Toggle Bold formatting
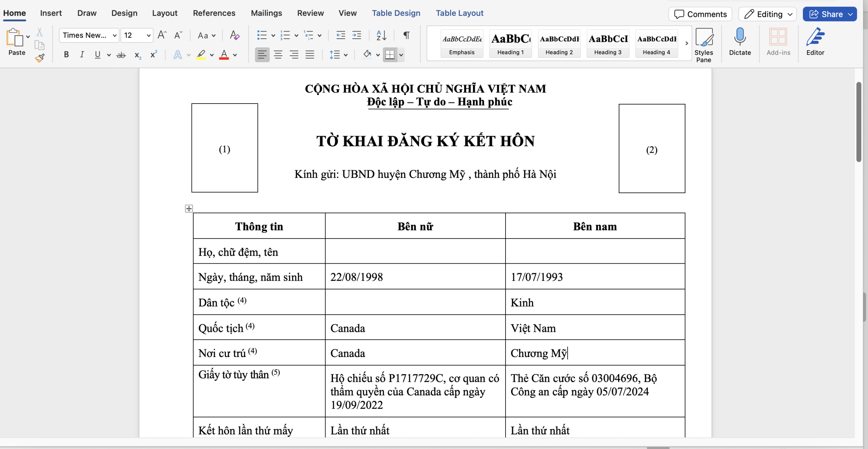 (x=66, y=54)
